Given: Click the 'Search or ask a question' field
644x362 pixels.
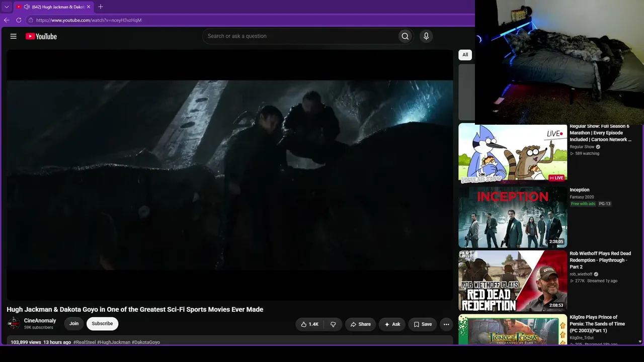Looking at the screenshot, I should pyautogui.click(x=300, y=36).
